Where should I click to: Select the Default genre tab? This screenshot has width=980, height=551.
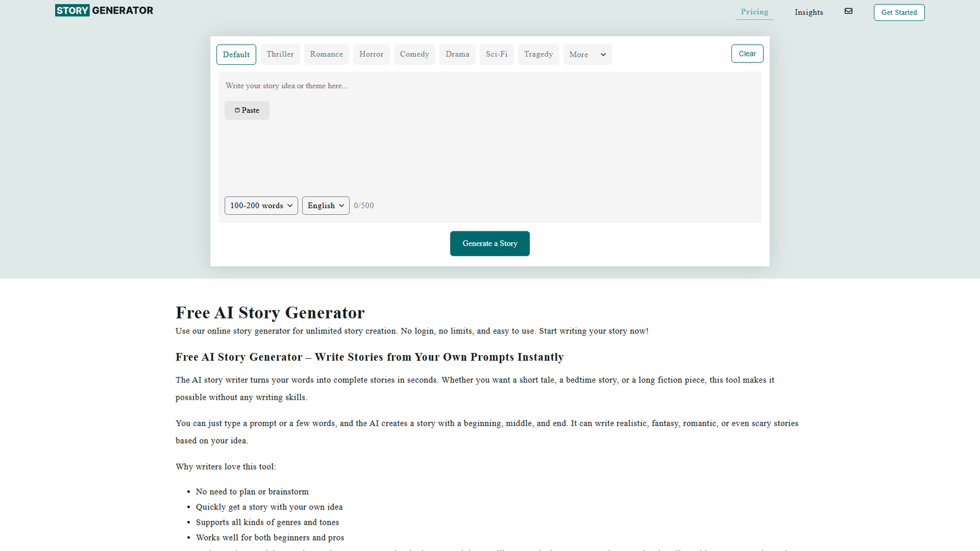pyautogui.click(x=236, y=54)
